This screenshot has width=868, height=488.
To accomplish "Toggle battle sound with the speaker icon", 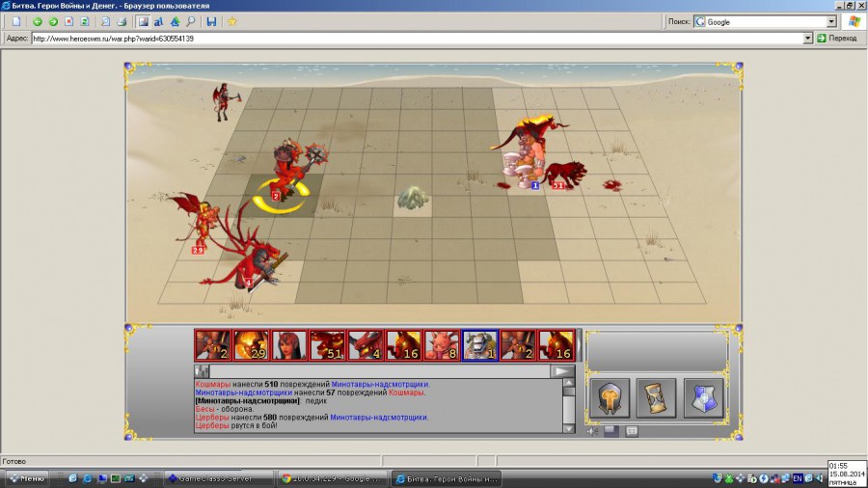I will coord(593,431).
